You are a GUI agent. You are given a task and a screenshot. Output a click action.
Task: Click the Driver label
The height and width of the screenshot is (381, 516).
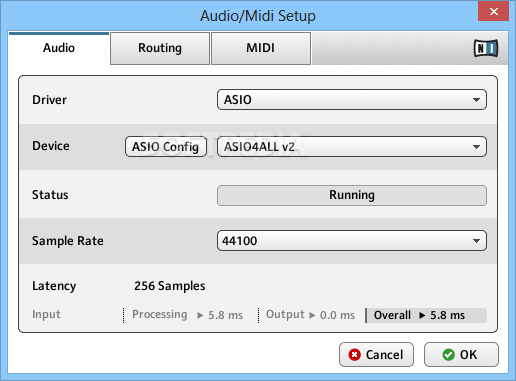pos(49,100)
